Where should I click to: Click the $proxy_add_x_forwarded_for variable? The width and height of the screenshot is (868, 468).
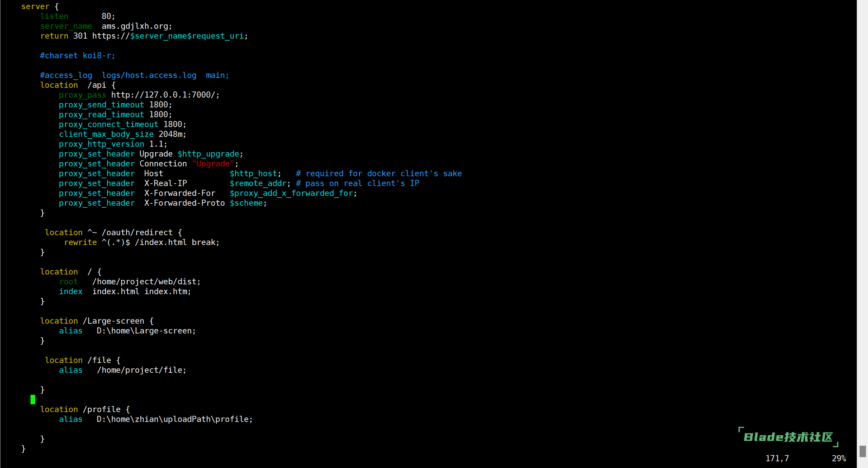click(x=292, y=193)
